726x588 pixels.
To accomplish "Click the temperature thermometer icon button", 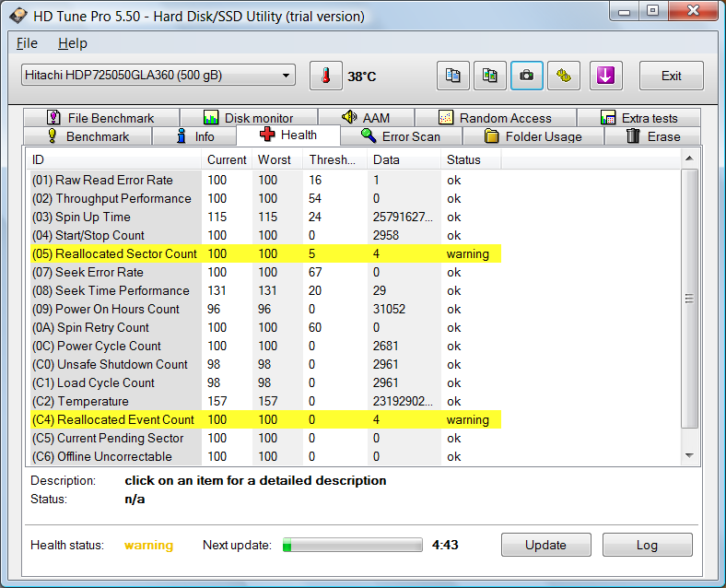I will click(x=326, y=76).
